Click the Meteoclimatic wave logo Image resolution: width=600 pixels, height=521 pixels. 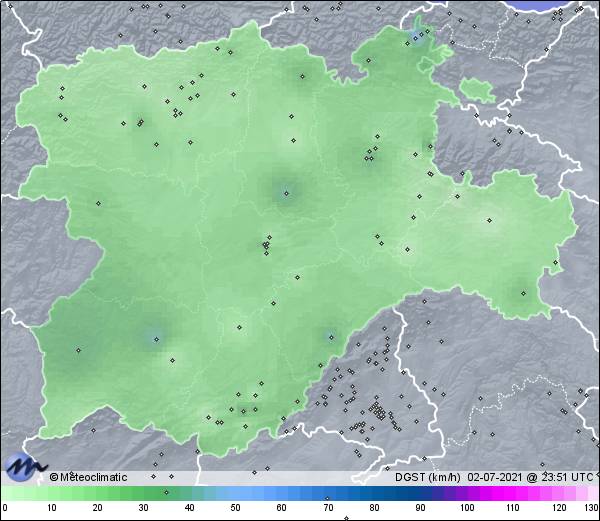click(26, 467)
